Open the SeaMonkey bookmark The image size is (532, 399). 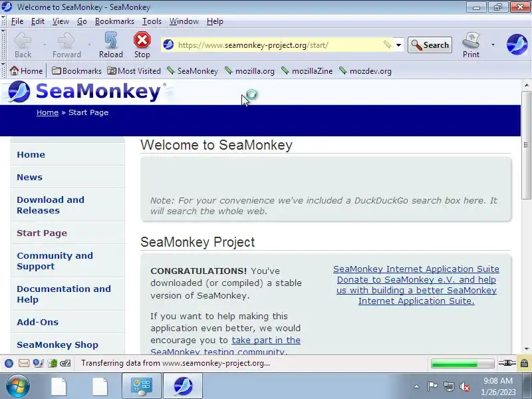tap(193, 71)
